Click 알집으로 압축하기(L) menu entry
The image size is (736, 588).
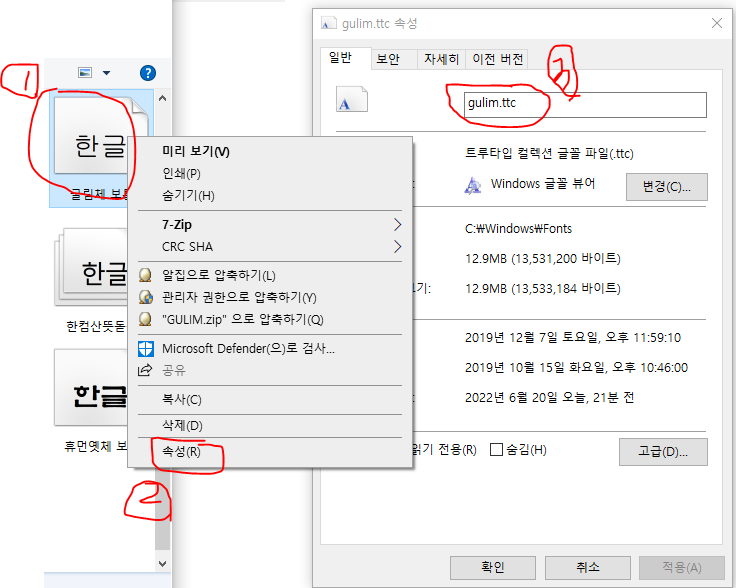pos(270,275)
